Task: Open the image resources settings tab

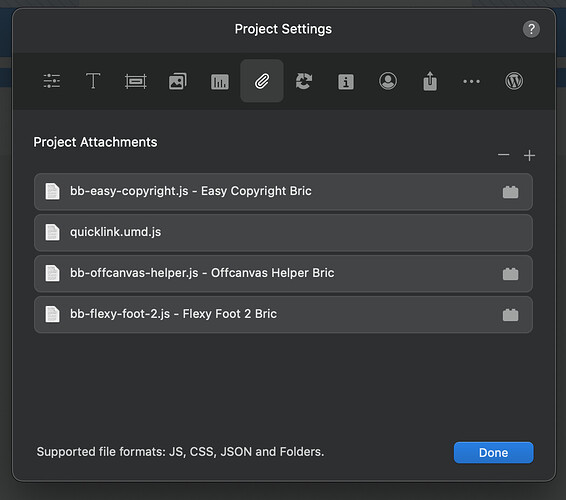Action: pos(178,81)
